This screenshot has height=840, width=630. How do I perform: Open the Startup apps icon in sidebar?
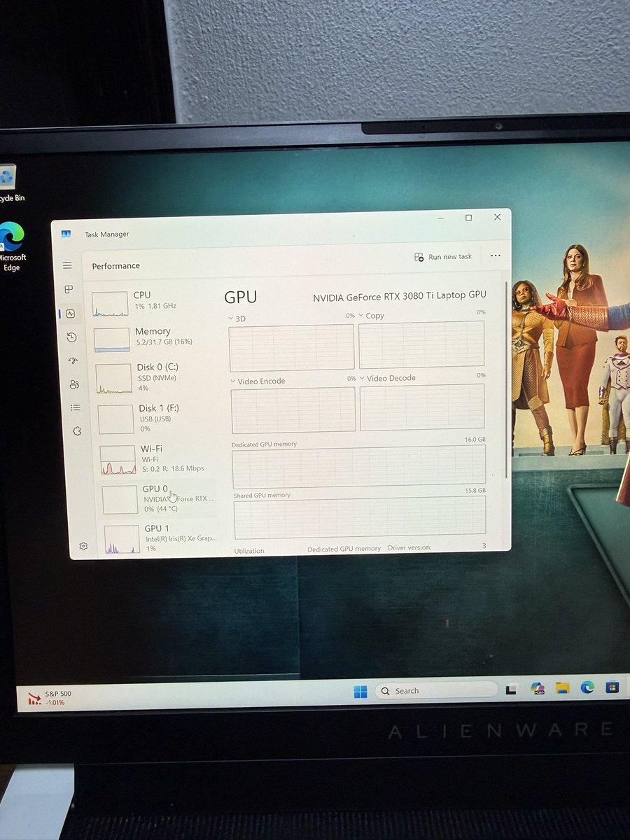pos(73,360)
